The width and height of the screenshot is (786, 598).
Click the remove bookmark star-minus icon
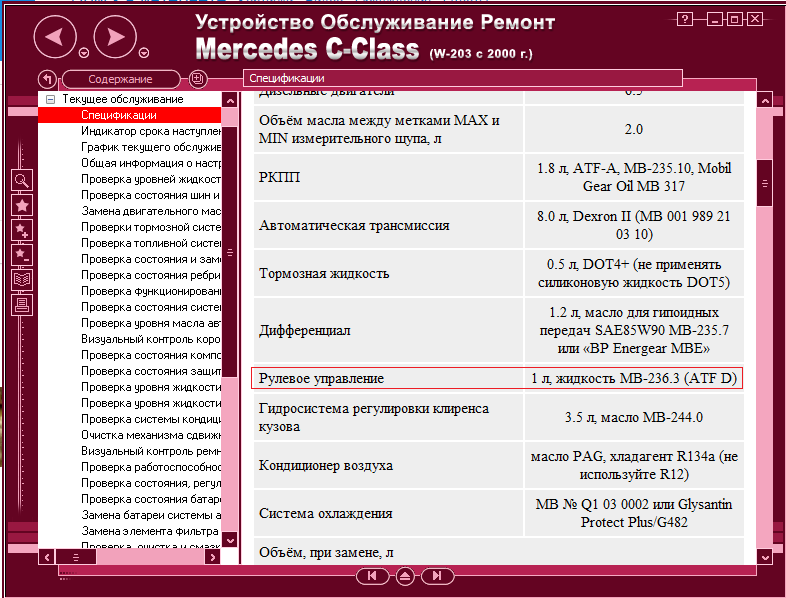click(x=22, y=254)
